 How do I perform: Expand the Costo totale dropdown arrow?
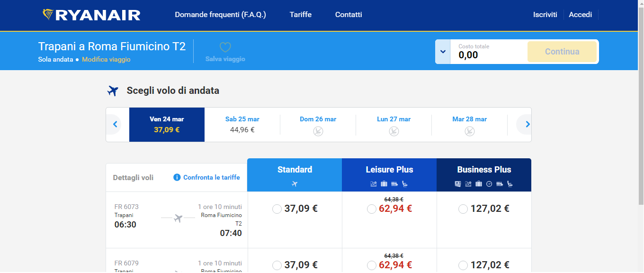[x=443, y=52]
